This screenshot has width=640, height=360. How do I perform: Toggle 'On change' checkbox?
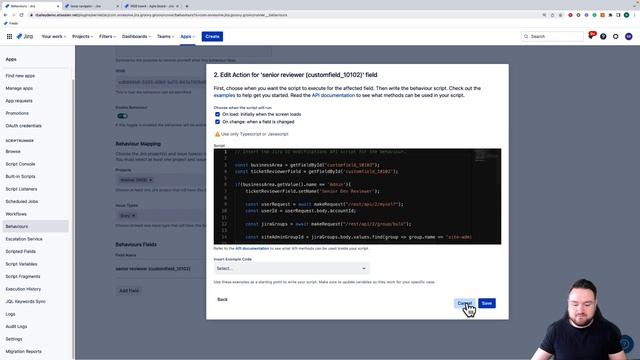point(217,122)
